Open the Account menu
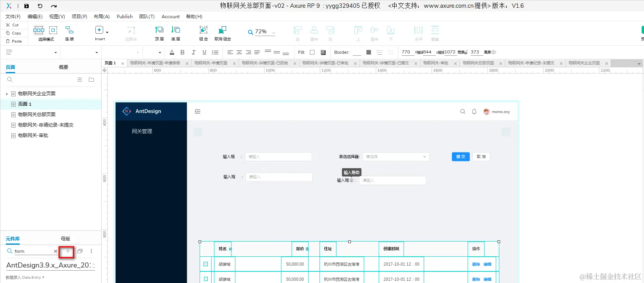 (171, 17)
